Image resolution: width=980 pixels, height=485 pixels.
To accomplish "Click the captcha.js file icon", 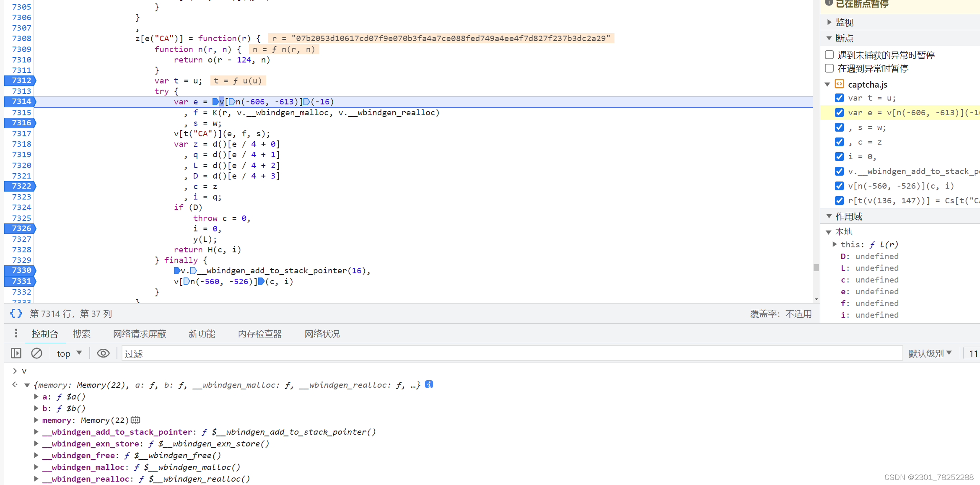I will [x=839, y=84].
